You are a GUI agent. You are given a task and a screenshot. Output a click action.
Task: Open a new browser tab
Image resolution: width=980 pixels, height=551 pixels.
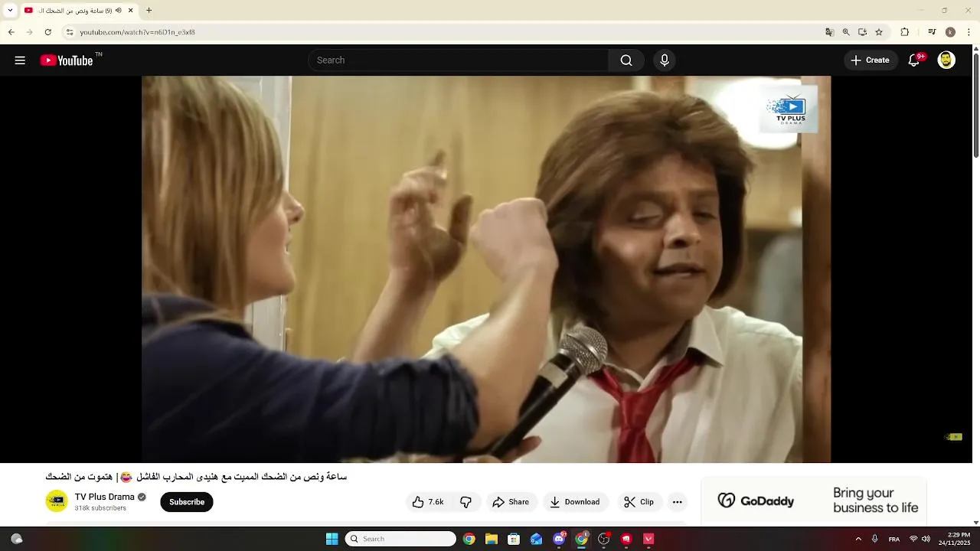[x=149, y=11]
